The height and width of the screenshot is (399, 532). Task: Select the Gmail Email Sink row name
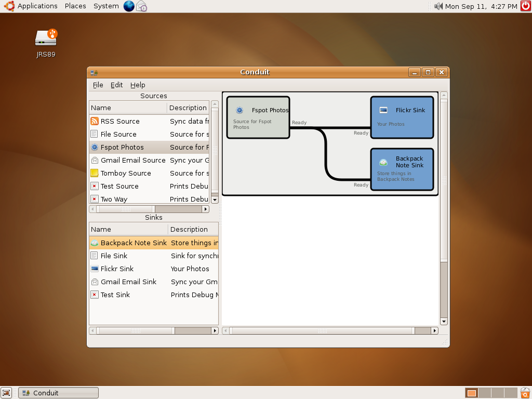129,282
